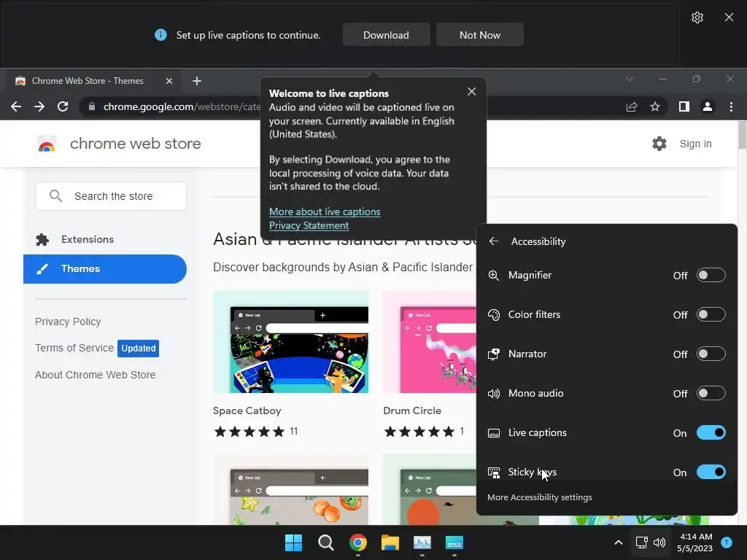
Task: Click Download for live captions
Action: tap(386, 35)
